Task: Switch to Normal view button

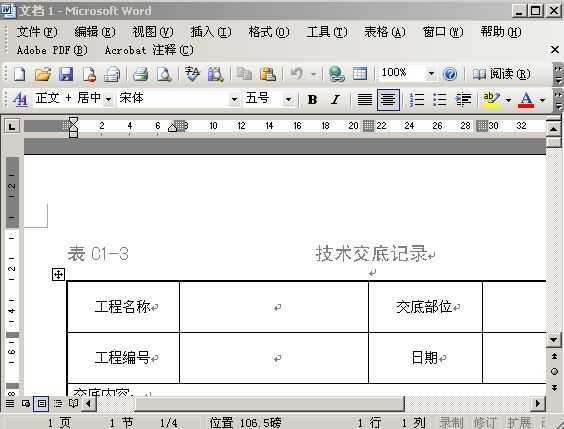Action: (10, 403)
